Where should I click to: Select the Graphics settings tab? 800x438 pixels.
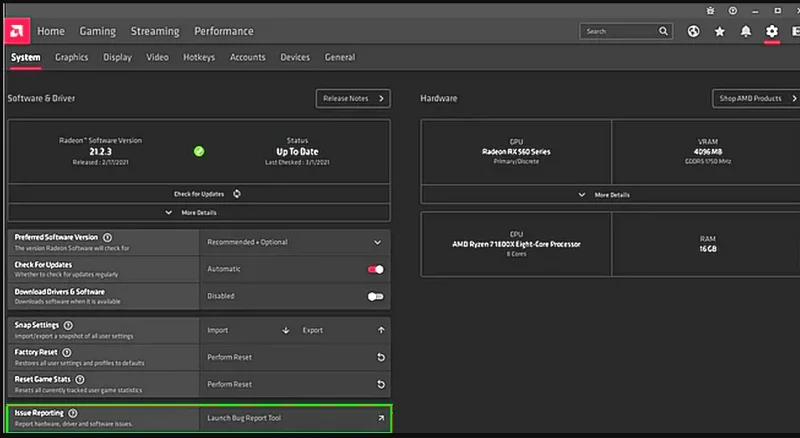[x=71, y=57]
